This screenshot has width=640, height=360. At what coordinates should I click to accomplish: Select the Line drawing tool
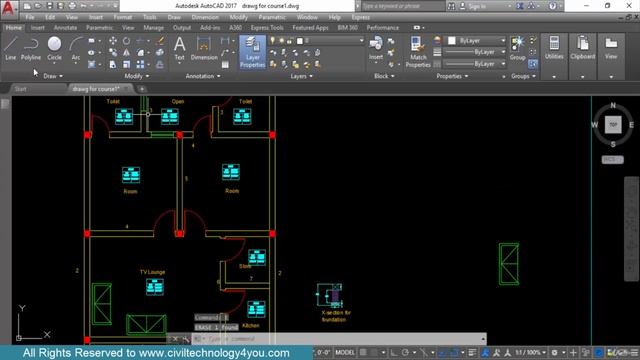11,48
